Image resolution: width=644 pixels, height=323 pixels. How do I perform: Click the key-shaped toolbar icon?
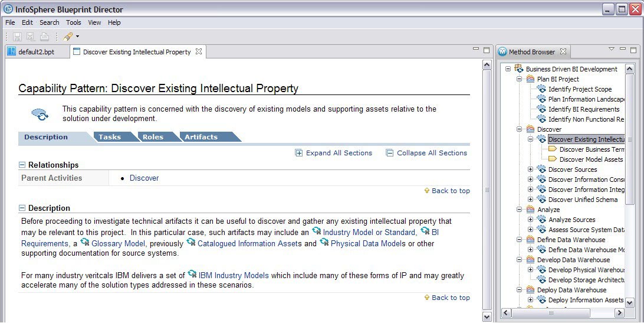coord(68,37)
